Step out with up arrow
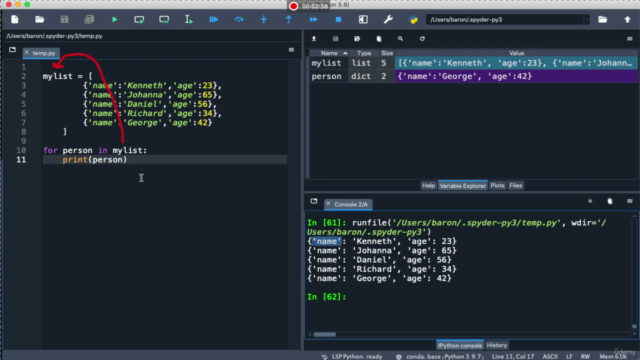640x360 pixels. 289,19
